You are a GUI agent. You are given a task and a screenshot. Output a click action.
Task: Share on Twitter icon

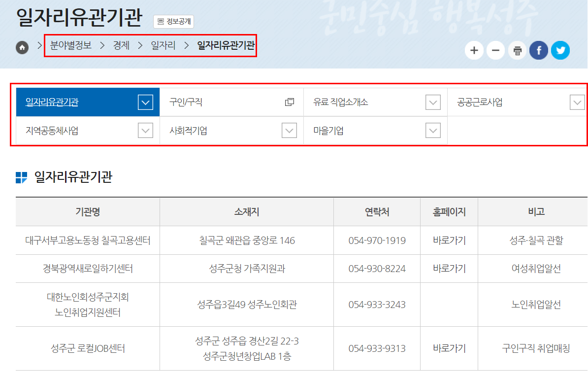[x=560, y=50]
